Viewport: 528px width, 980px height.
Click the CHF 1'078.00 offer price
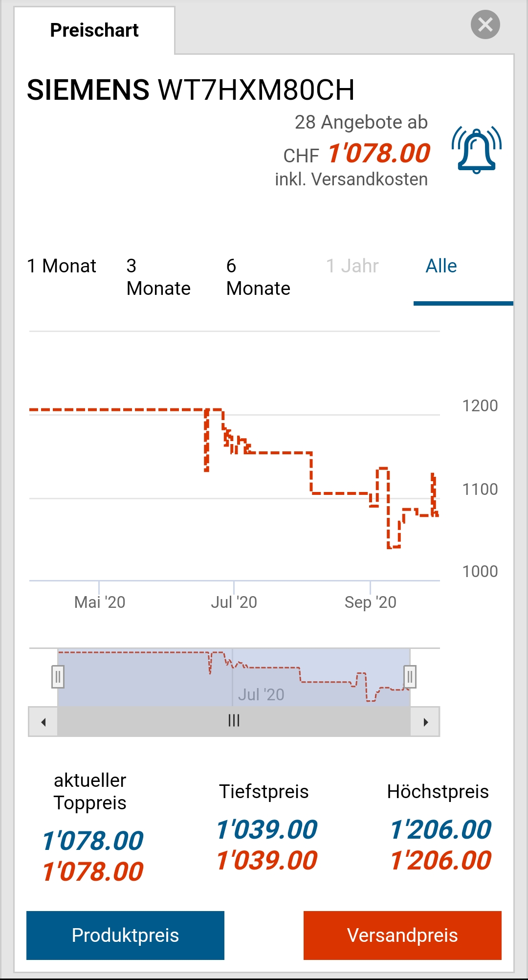[x=378, y=154]
